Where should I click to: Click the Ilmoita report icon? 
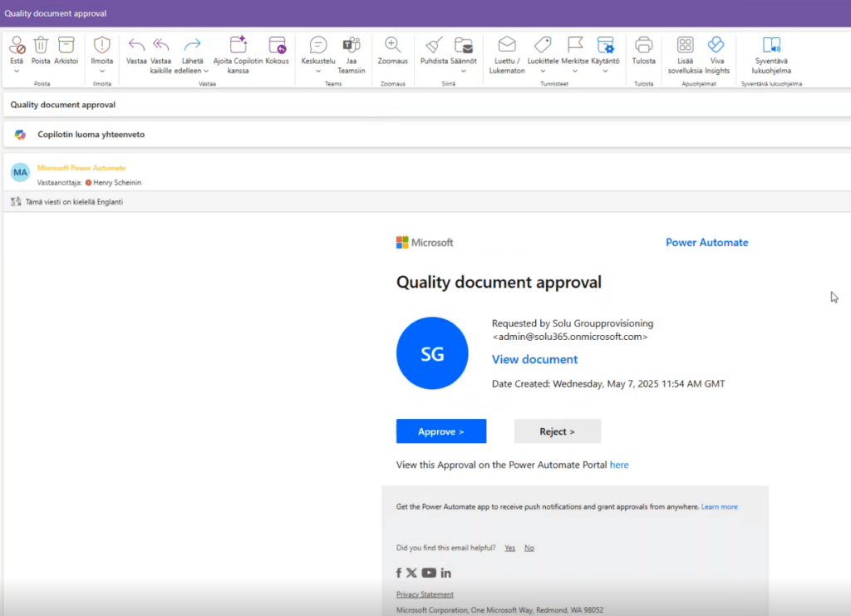point(102,45)
